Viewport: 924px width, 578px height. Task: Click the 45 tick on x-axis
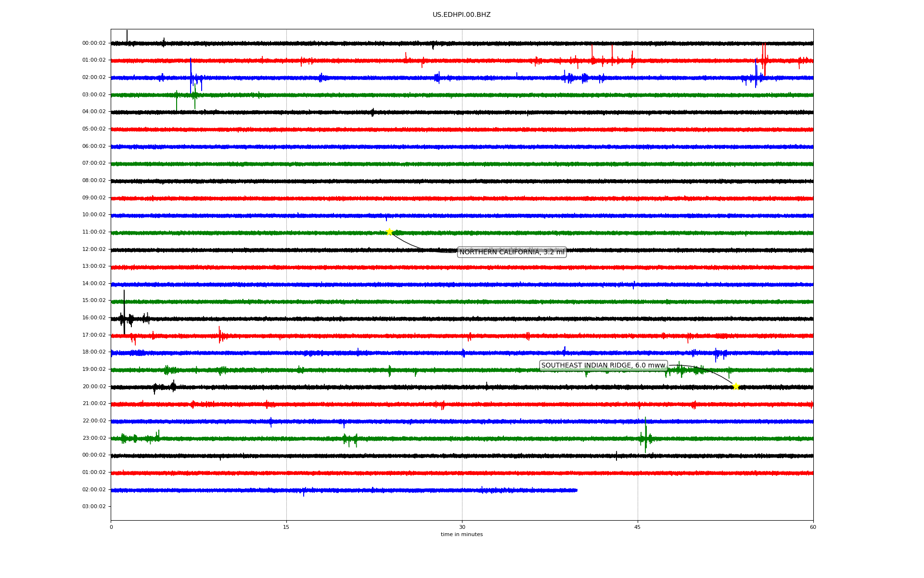pos(638,527)
